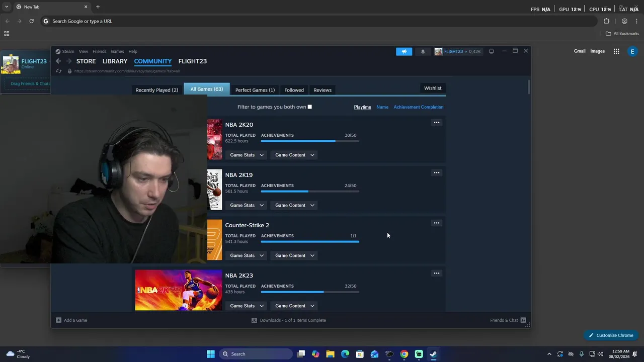Open the Perfect Games (1) tab
The image size is (644, 362).
point(255,90)
